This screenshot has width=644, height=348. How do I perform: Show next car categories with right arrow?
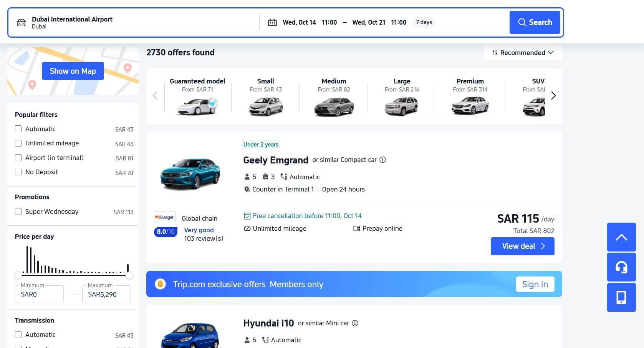click(x=553, y=96)
